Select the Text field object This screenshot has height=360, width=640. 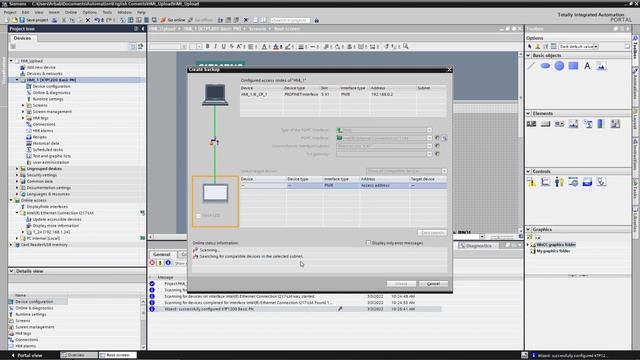[587, 66]
